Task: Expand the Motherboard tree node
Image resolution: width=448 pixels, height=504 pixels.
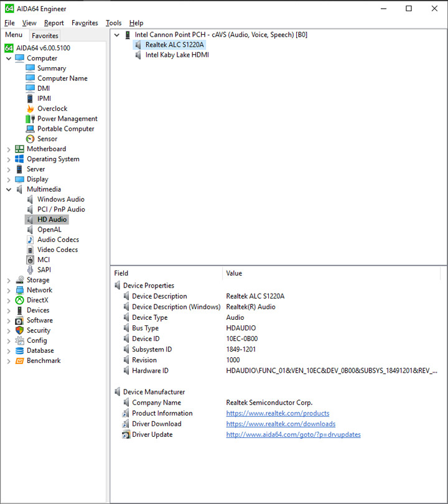Action: pos(9,149)
